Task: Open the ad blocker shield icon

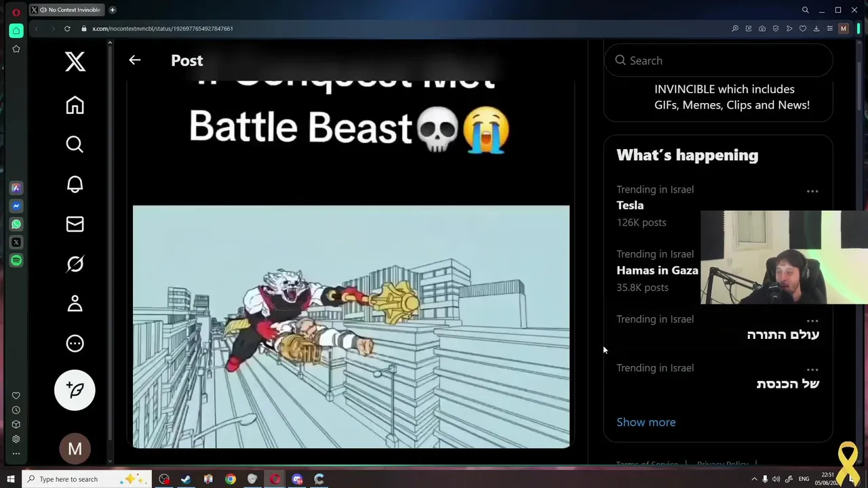Action: 776,28
